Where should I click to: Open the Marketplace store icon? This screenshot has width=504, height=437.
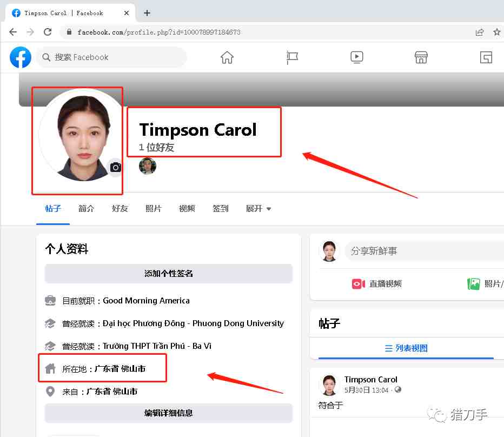[421, 57]
